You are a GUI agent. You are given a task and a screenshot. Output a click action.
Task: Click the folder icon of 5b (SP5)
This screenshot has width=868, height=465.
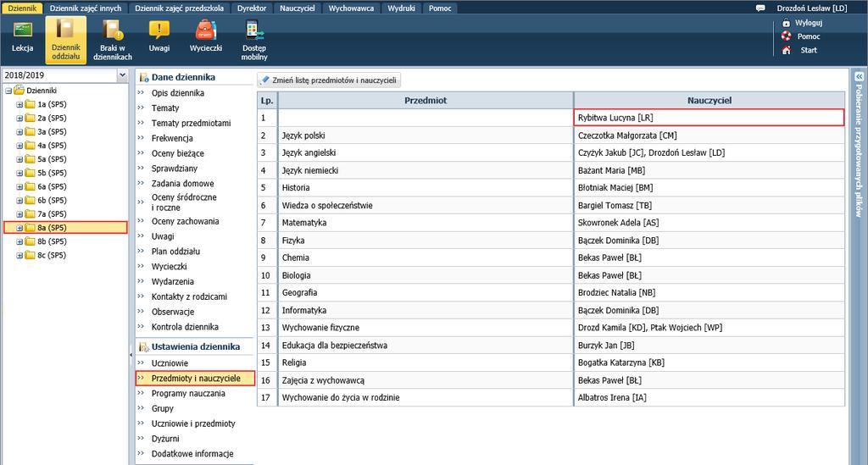click(30, 173)
